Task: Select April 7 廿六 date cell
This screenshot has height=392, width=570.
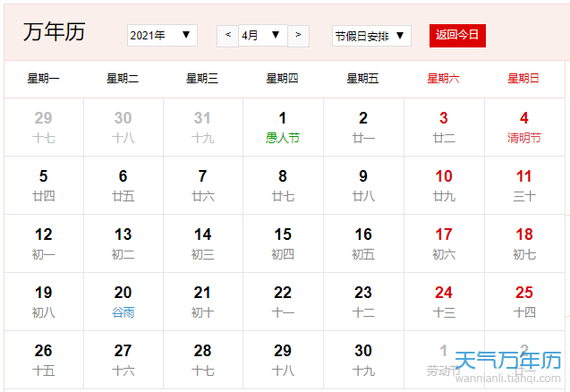Action: pos(203,185)
